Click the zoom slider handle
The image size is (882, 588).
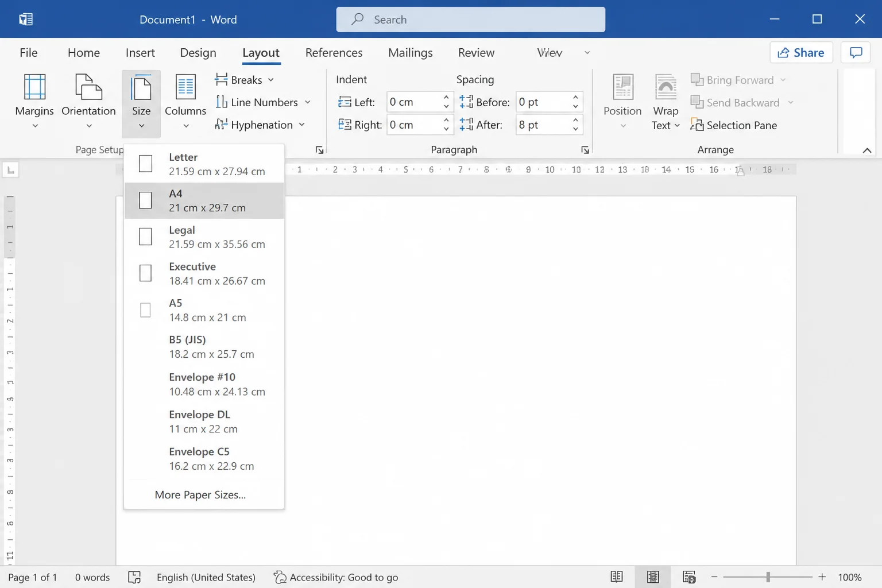point(768,577)
